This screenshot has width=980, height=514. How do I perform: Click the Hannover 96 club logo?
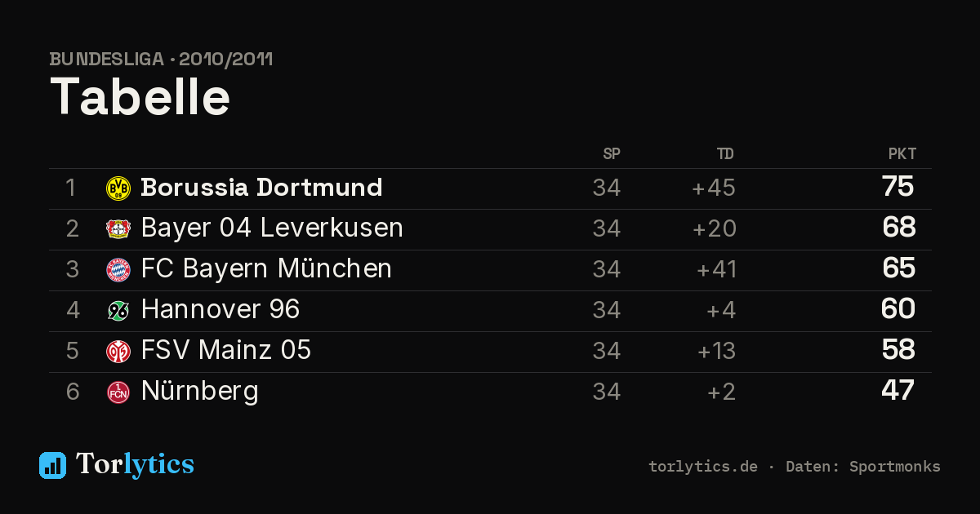tap(118, 311)
